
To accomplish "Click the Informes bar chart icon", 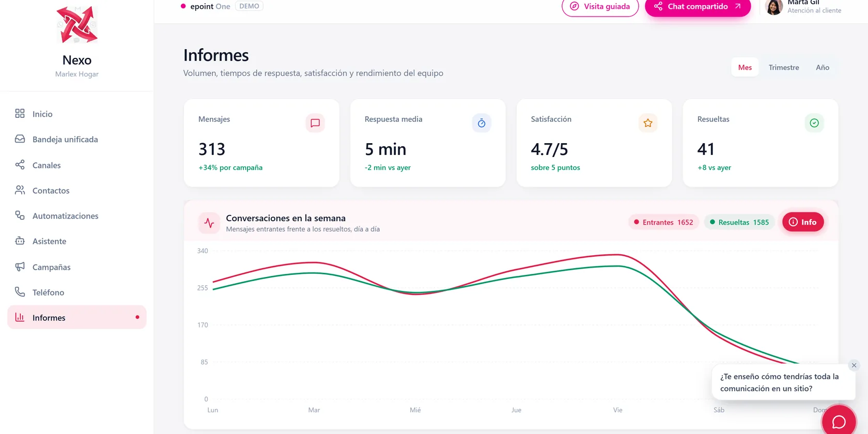I will click(20, 317).
